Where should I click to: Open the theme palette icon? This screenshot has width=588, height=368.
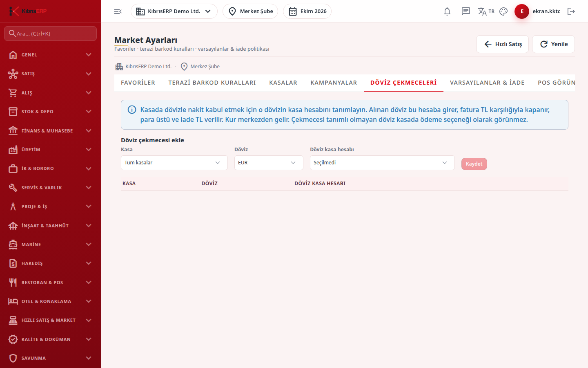click(x=503, y=11)
